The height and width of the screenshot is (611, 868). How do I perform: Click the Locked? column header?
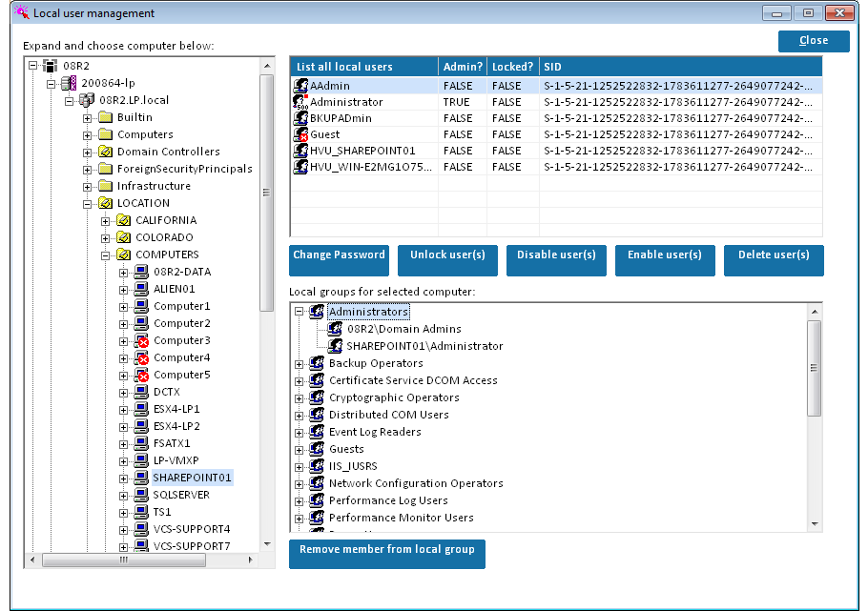(x=512, y=67)
